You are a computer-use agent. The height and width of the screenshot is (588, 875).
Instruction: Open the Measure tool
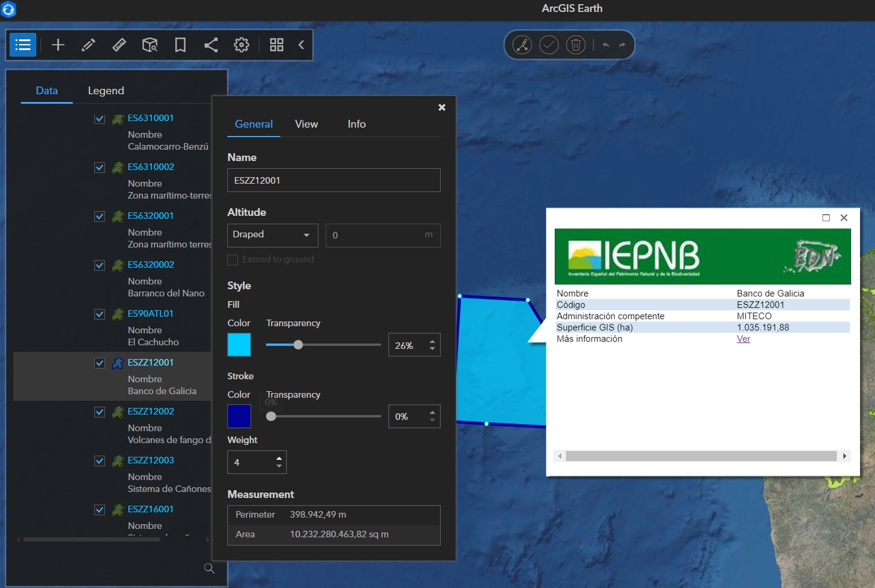pos(119,45)
